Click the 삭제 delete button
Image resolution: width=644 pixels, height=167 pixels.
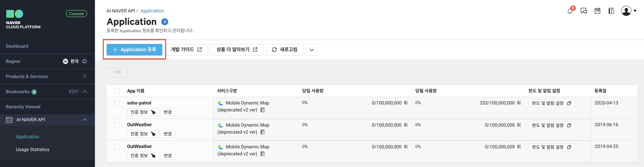[x=117, y=72]
